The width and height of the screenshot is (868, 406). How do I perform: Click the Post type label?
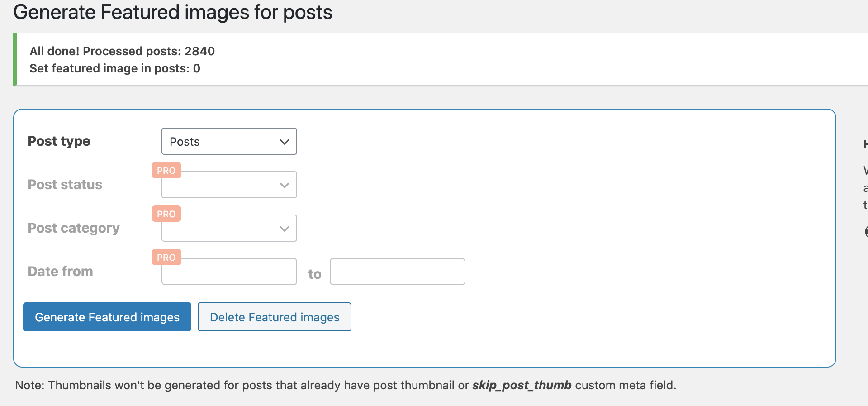(59, 141)
